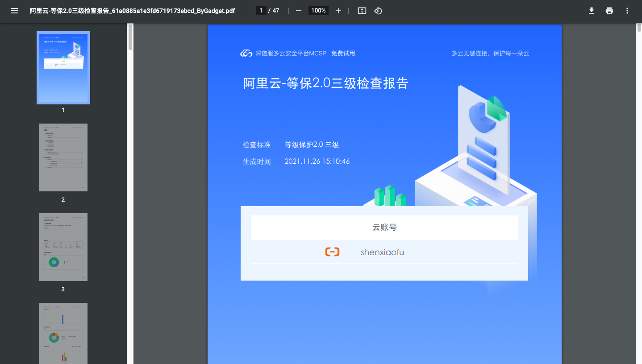Zoom in with the plus icon
642x364 pixels.
pyautogui.click(x=338, y=11)
